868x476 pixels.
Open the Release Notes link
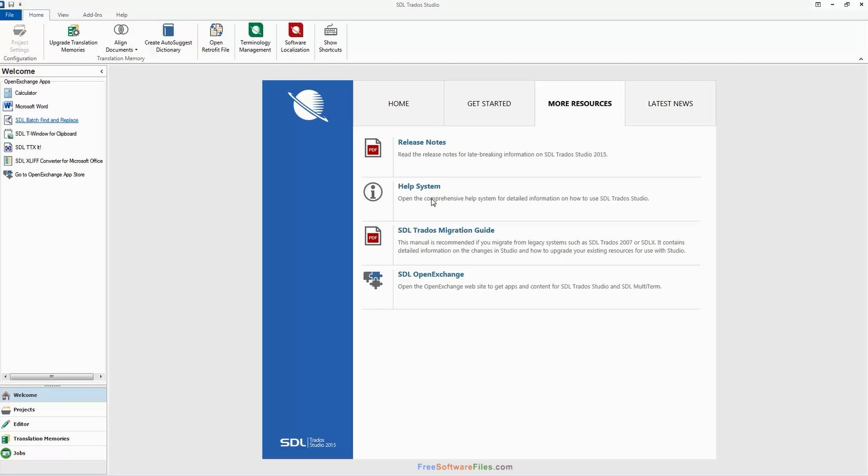(x=422, y=142)
